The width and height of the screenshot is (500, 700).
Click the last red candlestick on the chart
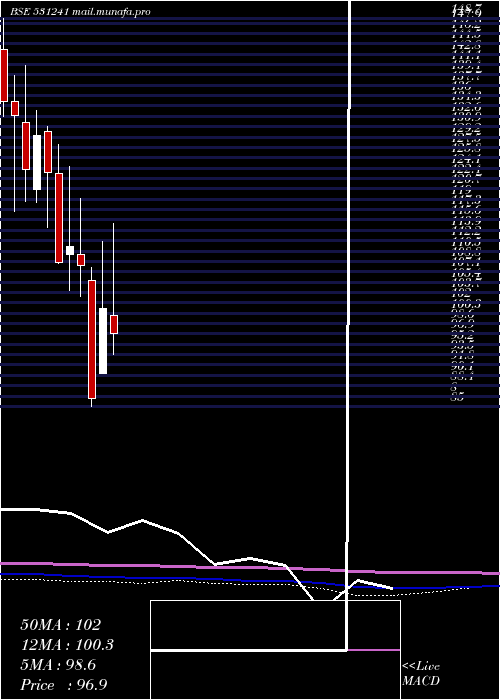pos(114,324)
